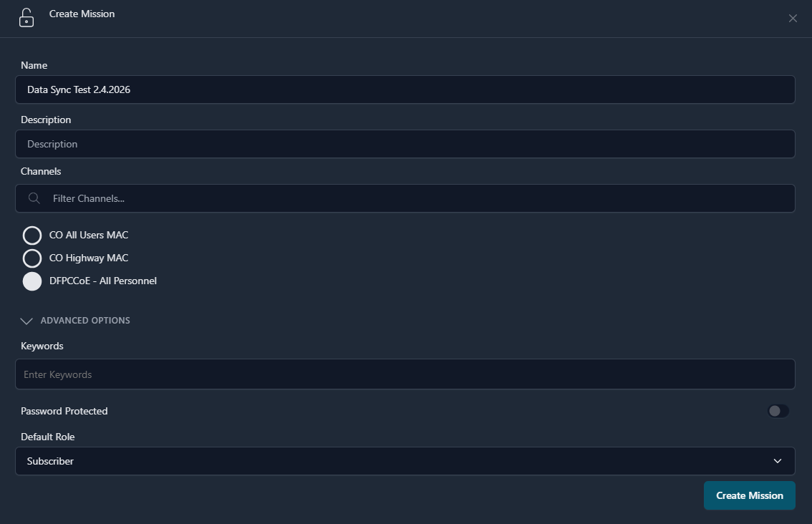The height and width of the screenshot is (524, 812).
Task: Click the Enter Keywords input field
Action: click(405, 374)
